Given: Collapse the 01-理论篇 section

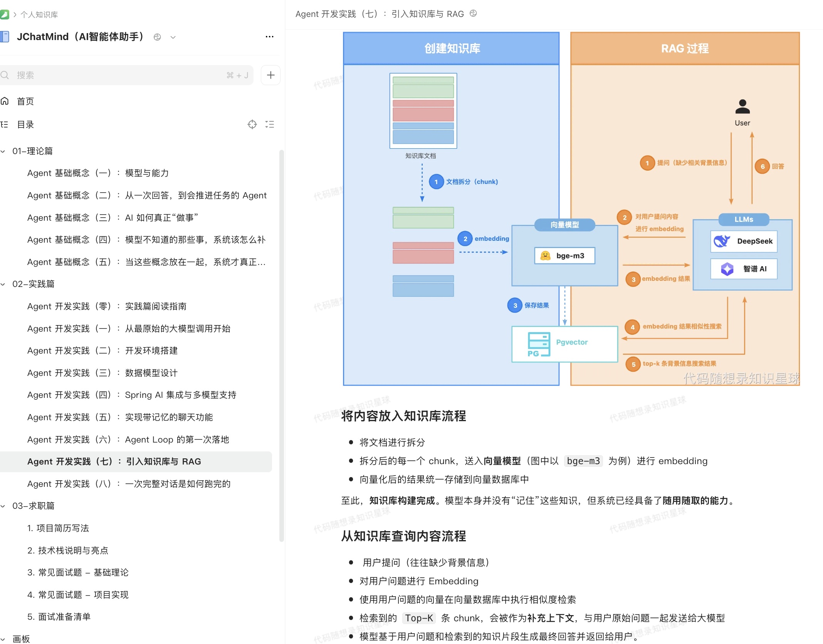Looking at the screenshot, I should 3,151.
